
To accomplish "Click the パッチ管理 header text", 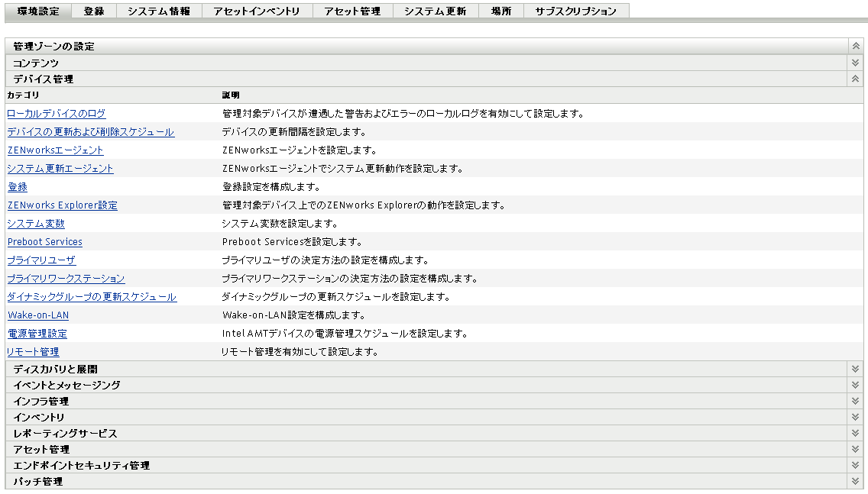I will click(x=37, y=481).
